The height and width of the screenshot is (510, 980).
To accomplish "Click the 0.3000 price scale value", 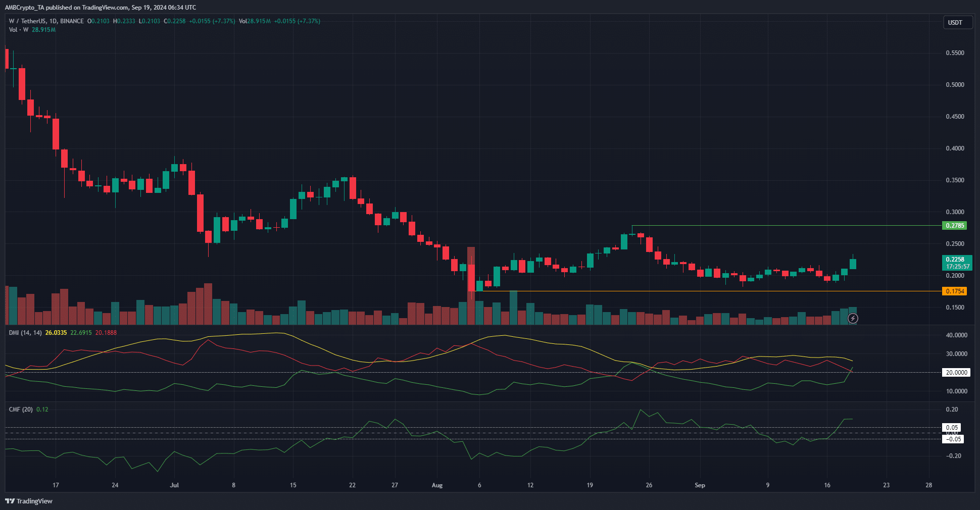I will (955, 212).
